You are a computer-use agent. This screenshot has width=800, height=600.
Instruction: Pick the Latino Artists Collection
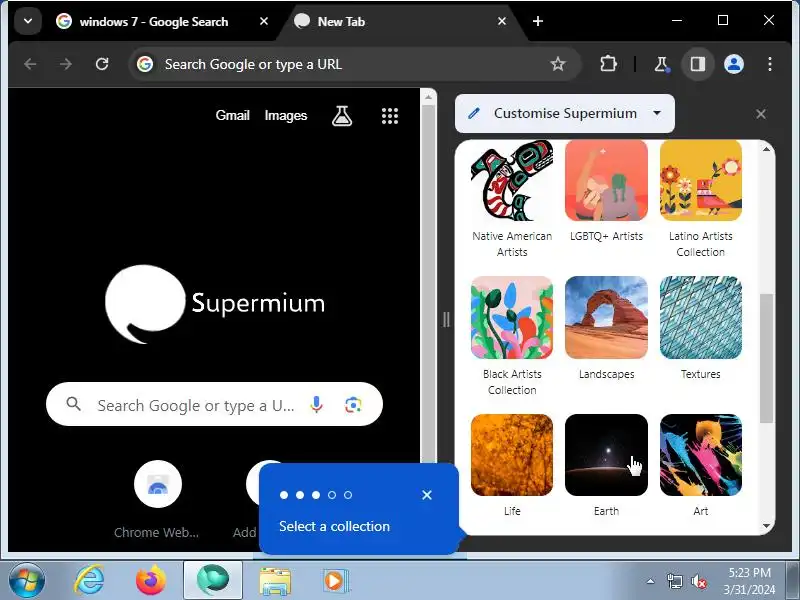pyautogui.click(x=701, y=199)
